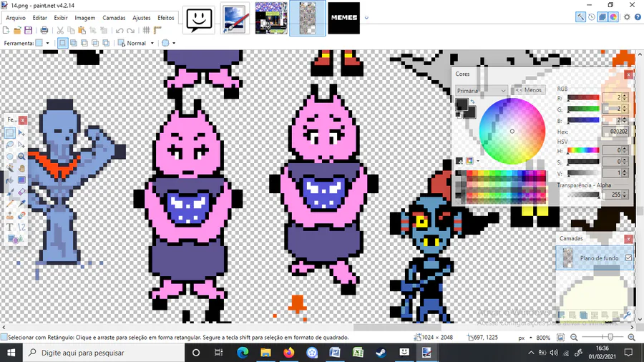Open the Imagem menu
The height and width of the screenshot is (362, 644).
(85, 18)
